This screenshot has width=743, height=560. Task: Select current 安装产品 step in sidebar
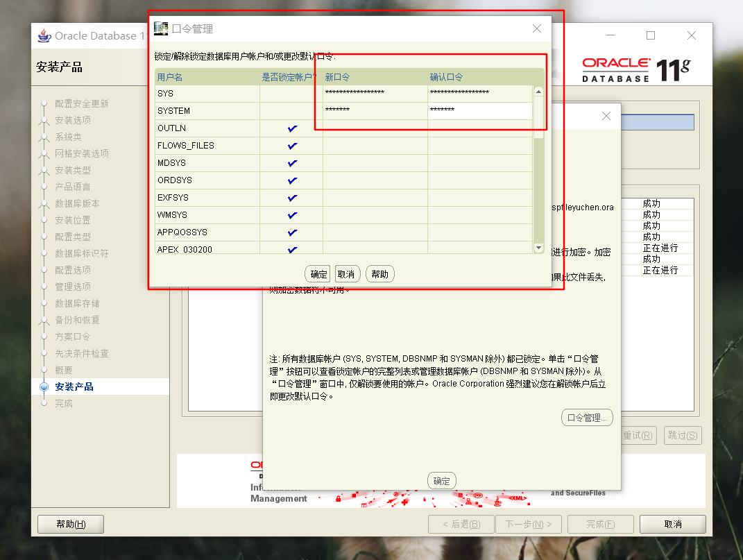coord(74,387)
